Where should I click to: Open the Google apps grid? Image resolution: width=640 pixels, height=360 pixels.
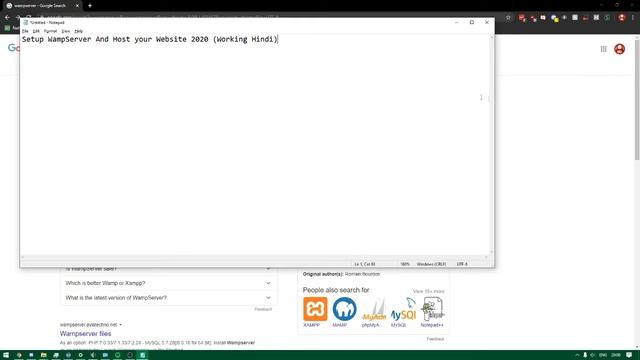point(603,49)
